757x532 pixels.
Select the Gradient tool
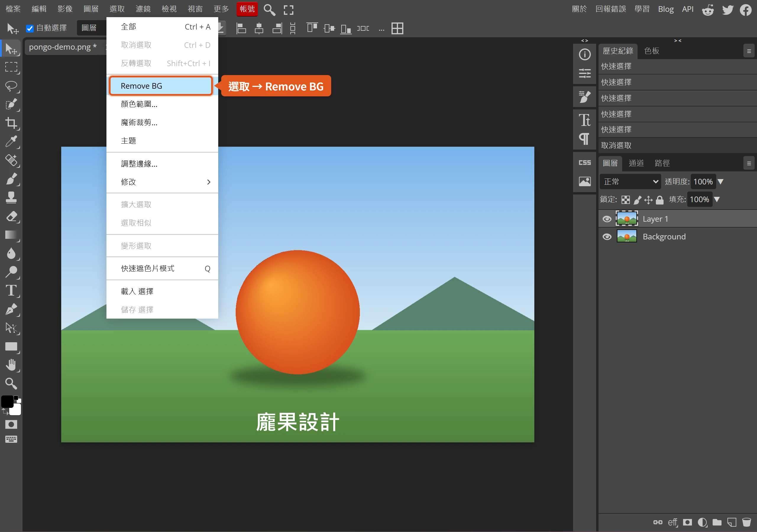point(11,235)
